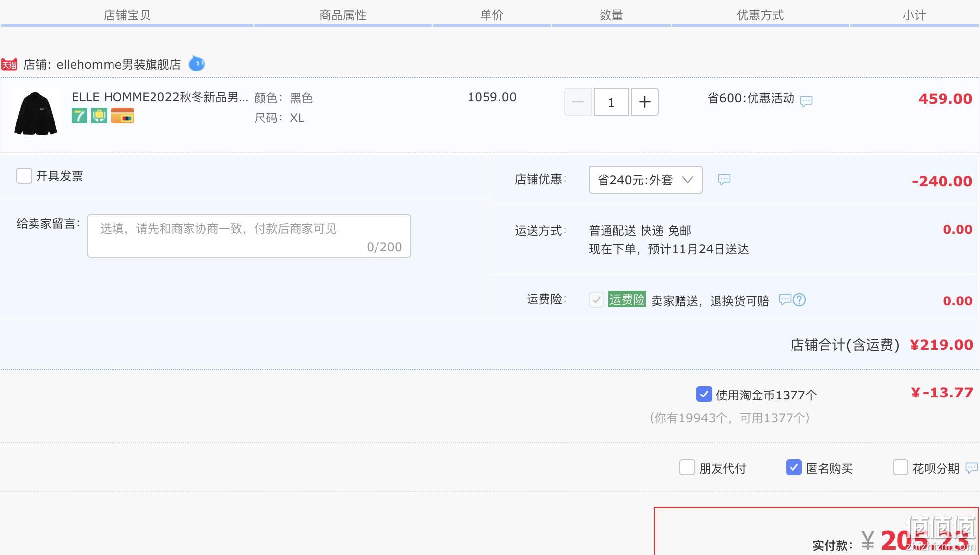The image size is (980, 555).
Task: Expand the 省240元:外套 store discount dropdown
Action: tap(645, 180)
